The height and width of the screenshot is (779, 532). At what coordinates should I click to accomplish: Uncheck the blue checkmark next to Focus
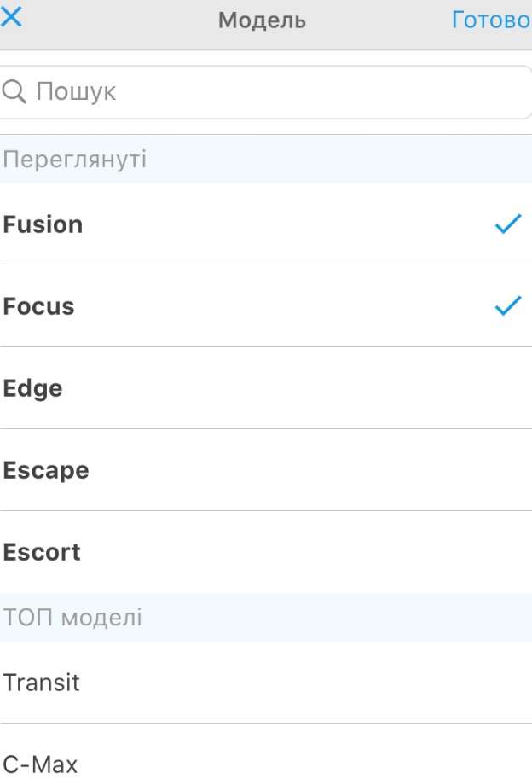(508, 305)
